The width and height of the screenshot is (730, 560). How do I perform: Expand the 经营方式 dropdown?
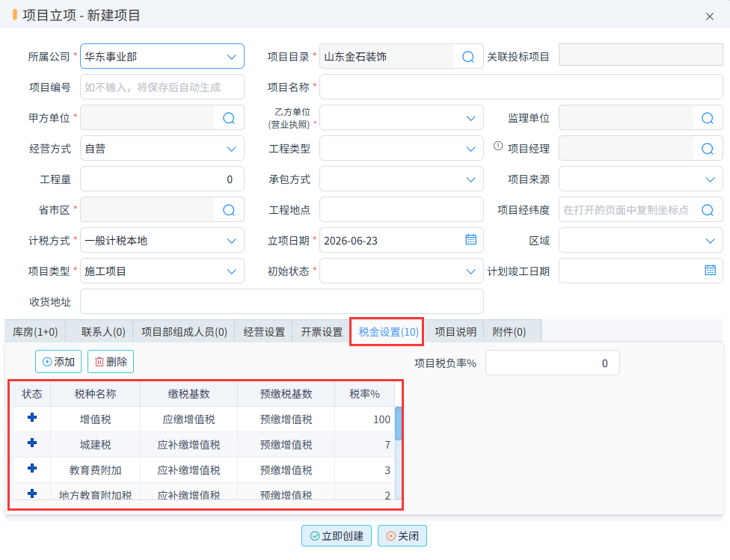pyautogui.click(x=231, y=149)
